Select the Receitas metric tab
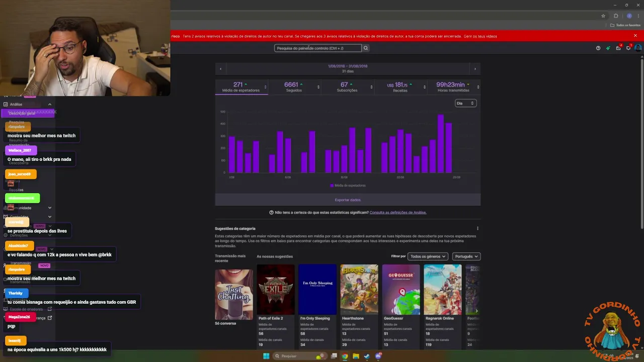 (x=400, y=87)
